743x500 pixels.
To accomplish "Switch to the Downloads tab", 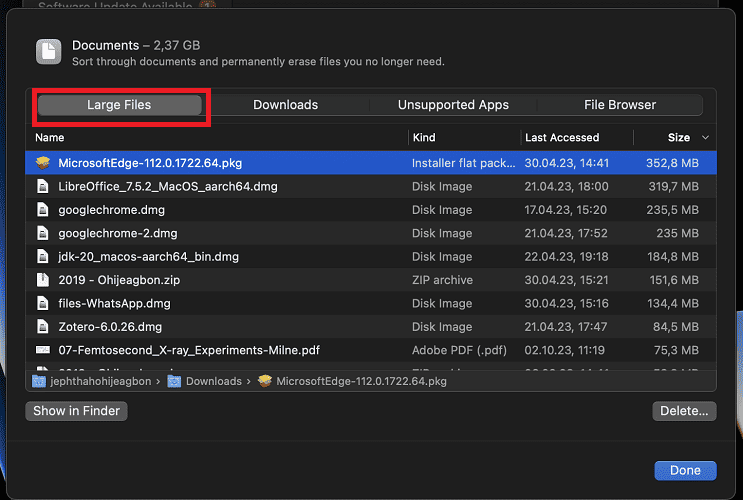I will 285,105.
